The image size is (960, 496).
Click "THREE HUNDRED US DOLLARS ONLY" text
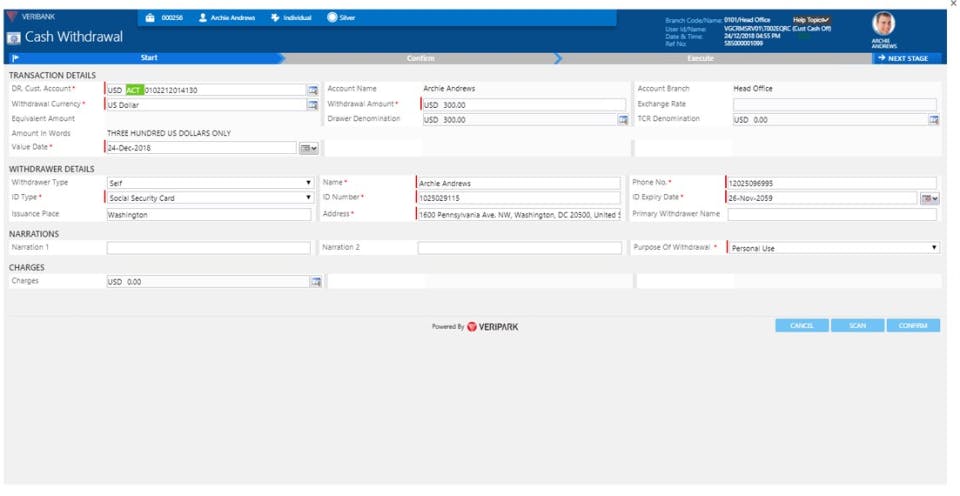(x=169, y=133)
